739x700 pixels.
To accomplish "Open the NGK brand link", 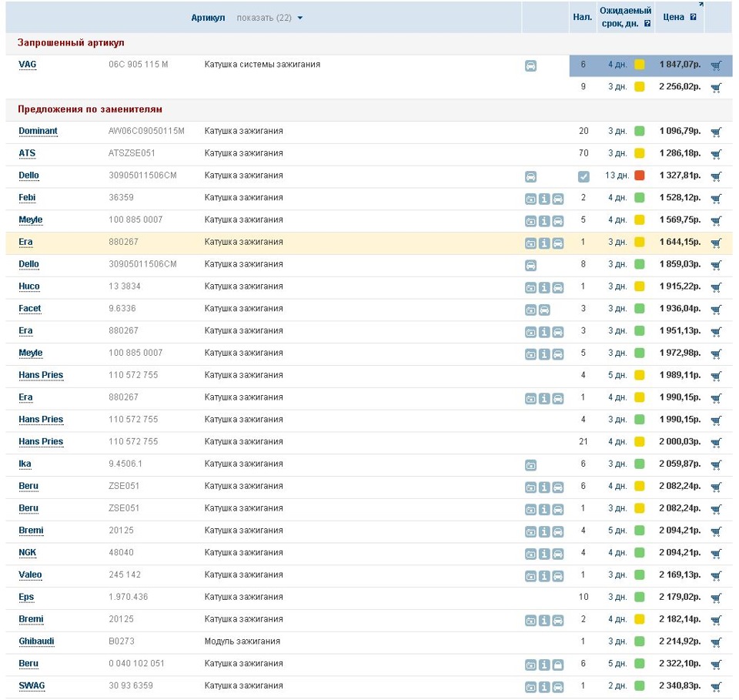I will coord(28,552).
